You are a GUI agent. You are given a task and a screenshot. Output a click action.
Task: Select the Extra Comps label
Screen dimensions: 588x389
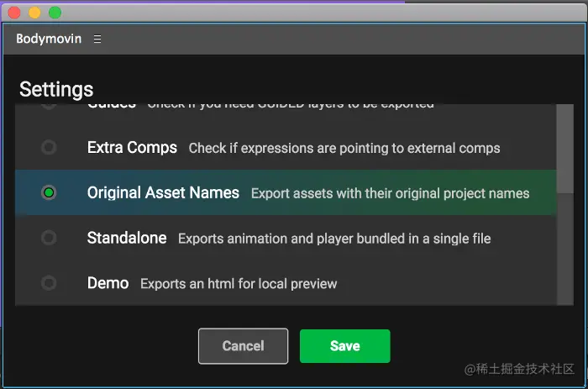point(132,147)
